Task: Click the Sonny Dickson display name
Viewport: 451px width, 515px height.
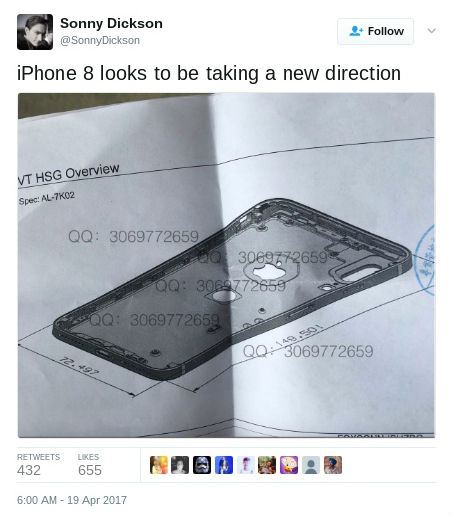Action: point(111,24)
